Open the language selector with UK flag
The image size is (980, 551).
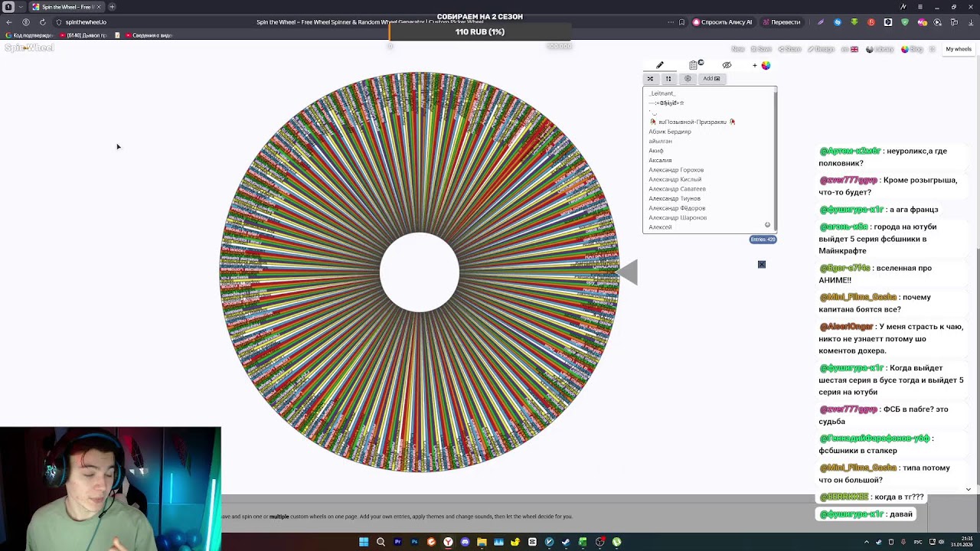[849, 49]
